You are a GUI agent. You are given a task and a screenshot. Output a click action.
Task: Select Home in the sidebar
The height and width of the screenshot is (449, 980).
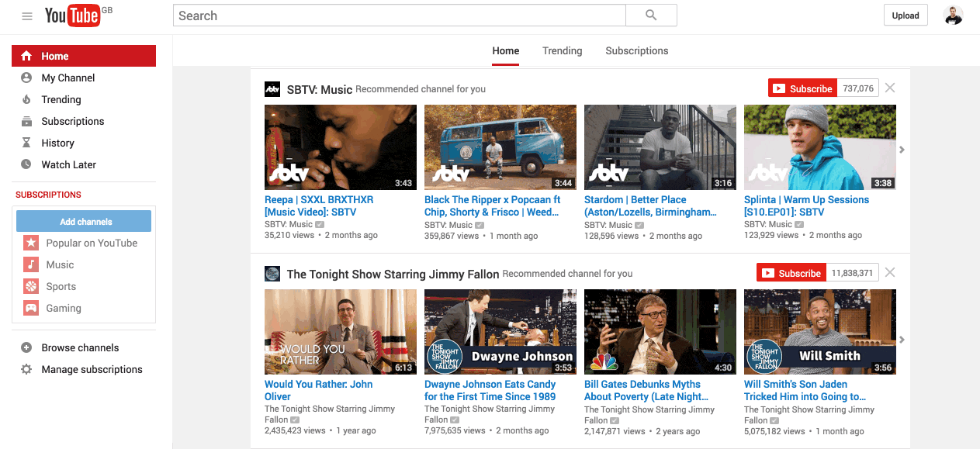pos(84,56)
